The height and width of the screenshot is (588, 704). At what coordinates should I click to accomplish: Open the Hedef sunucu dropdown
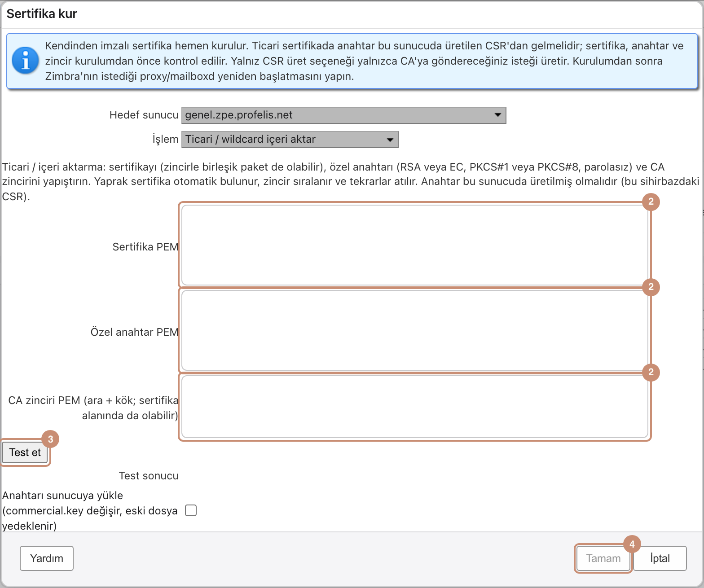coord(343,115)
